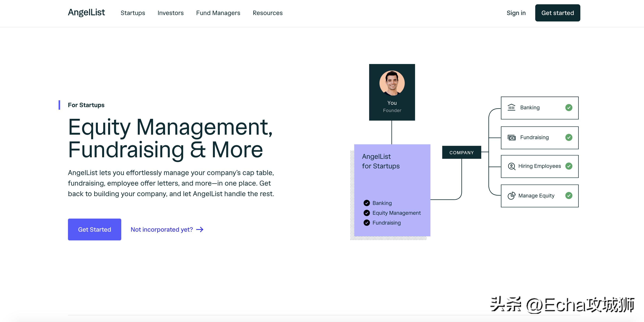Click the green check on Banking card
Viewport: 644px width, 322px height.
coord(568,108)
